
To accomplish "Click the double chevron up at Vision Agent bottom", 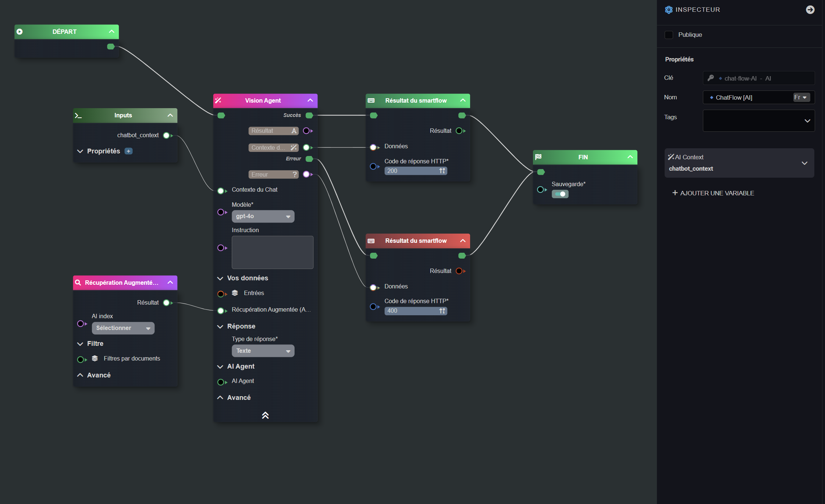I will point(265,415).
